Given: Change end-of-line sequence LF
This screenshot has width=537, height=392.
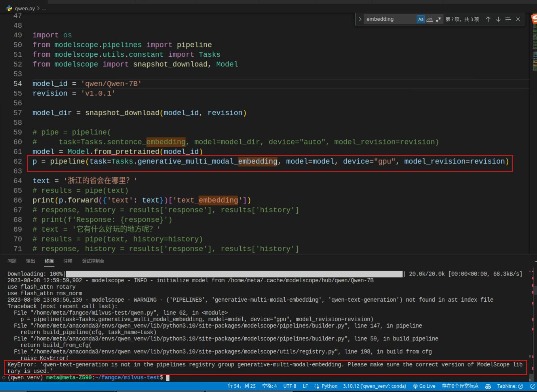Looking at the screenshot, I should pyautogui.click(x=305, y=386).
